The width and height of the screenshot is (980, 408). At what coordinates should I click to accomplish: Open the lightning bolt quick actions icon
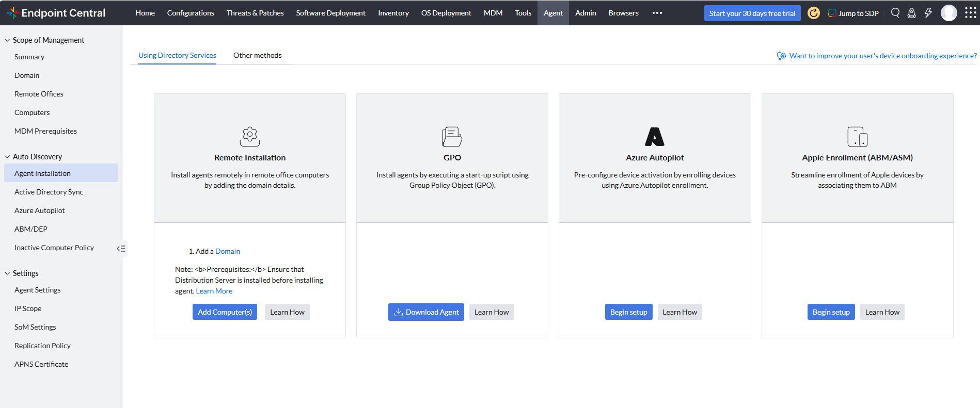[x=928, y=13]
